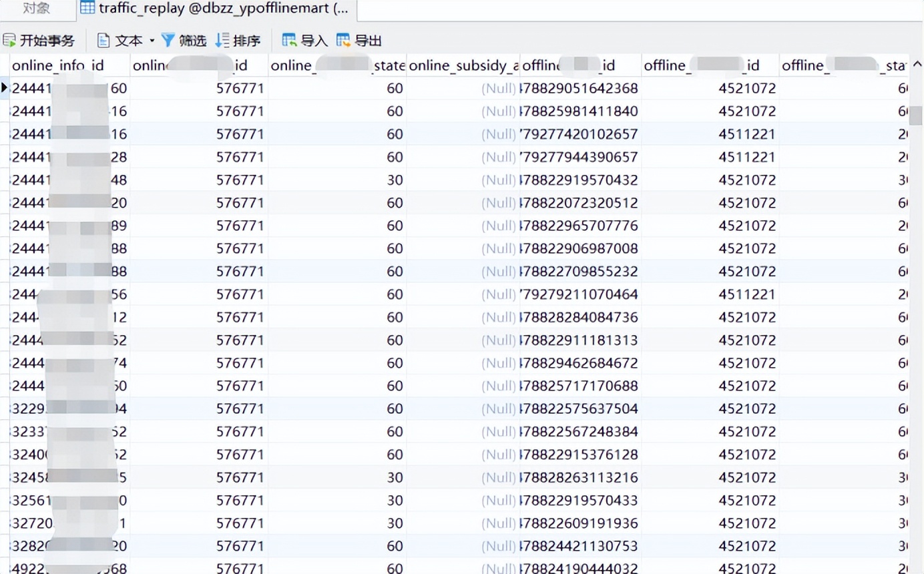Viewport: 924px width, 574px height.
Task: Open the 筛选 filter tool
Action: (184, 41)
